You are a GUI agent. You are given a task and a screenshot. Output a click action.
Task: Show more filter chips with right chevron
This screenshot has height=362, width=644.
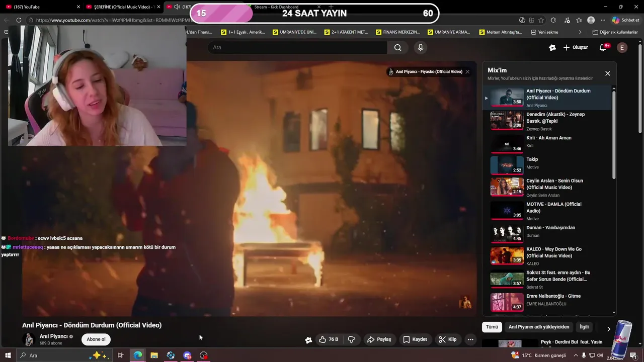(x=608, y=329)
